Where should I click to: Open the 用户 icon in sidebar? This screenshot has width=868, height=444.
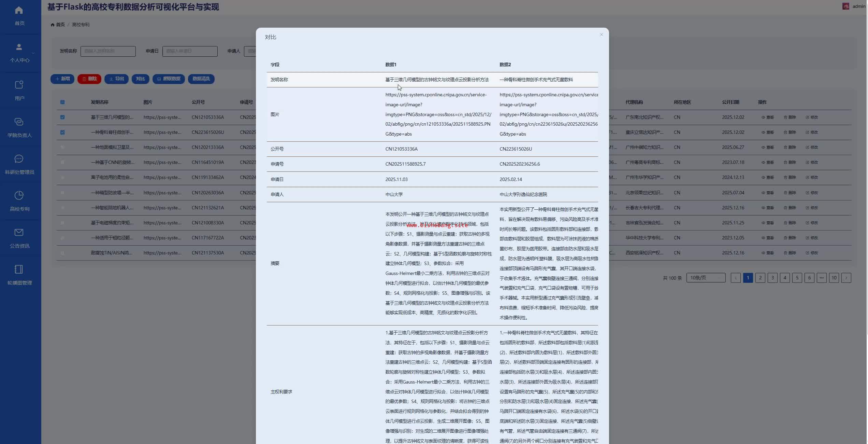(19, 84)
